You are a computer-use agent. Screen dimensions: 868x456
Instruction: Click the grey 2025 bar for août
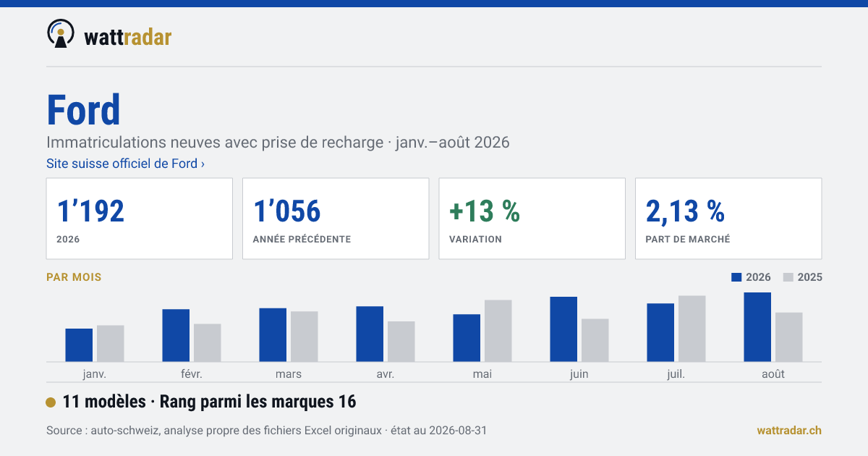[789, 337]
